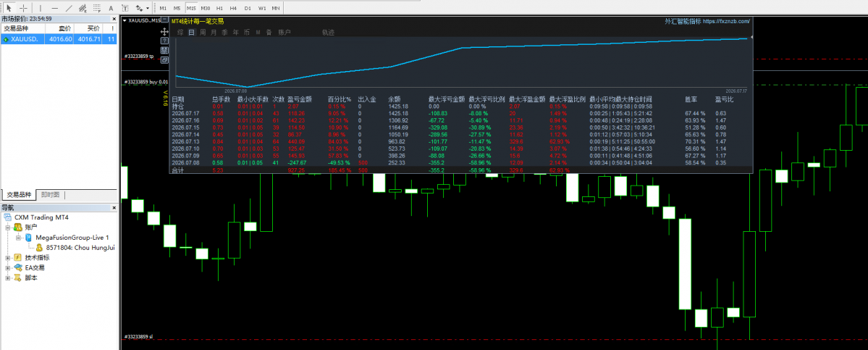Click the text label tool
868x350 pixels.
click(x=125, y=8)
